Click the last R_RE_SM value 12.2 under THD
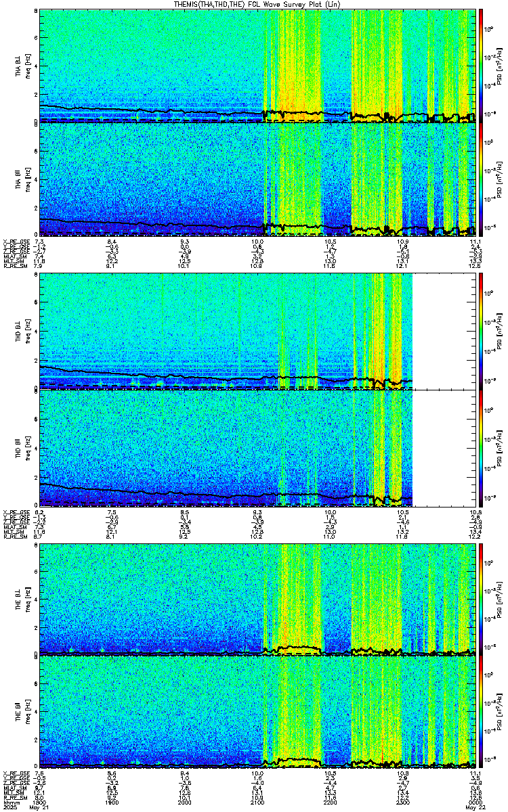This screenshot has height=812, width=508. [475, 535]
